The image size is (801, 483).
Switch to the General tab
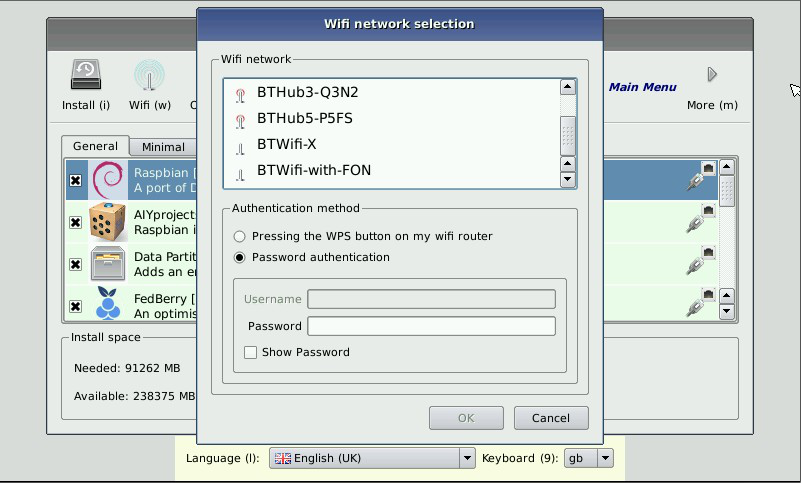[95, 146]
